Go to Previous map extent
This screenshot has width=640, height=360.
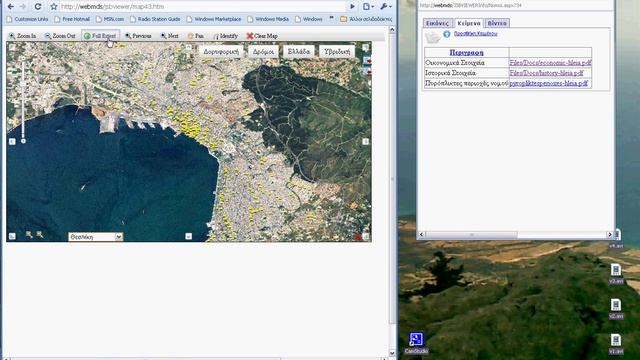pos(138,36)
